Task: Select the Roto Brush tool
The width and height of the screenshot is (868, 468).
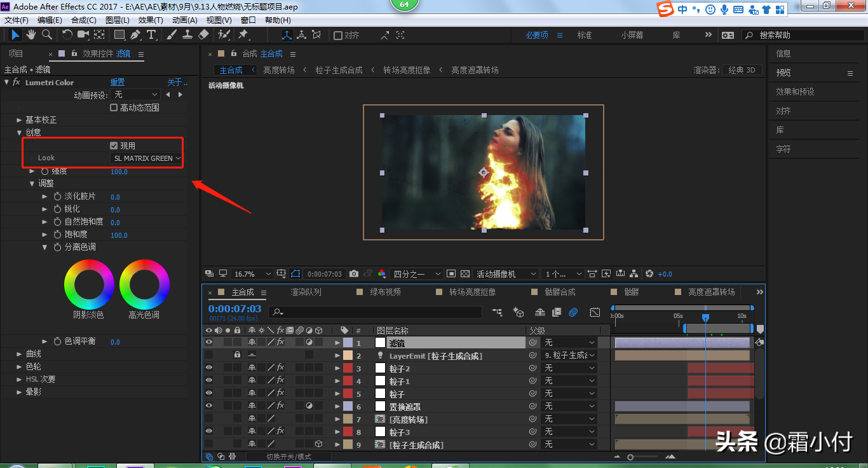Action: pos(224,35)
